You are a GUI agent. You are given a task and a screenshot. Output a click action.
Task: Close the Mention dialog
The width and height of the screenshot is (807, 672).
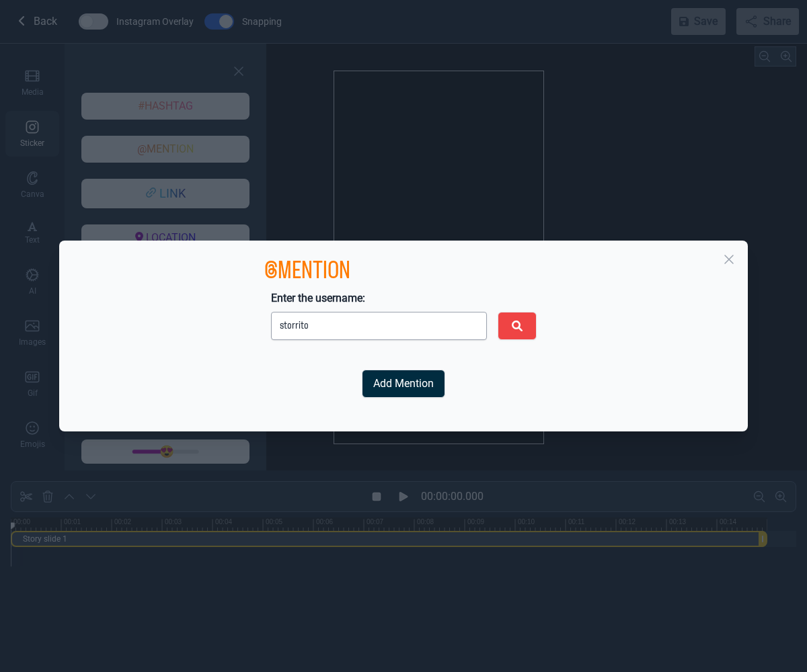point(728,259)
